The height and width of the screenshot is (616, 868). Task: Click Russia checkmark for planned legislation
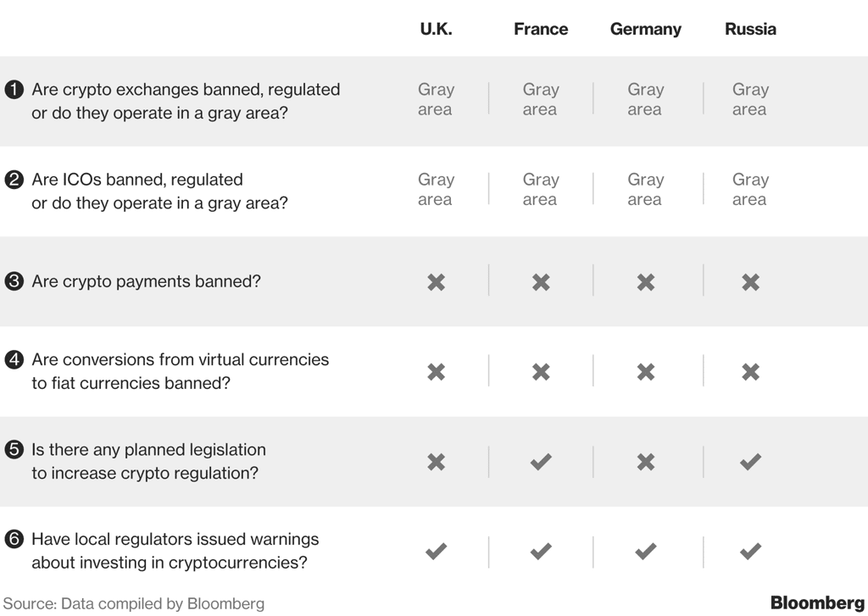point(751,462)
